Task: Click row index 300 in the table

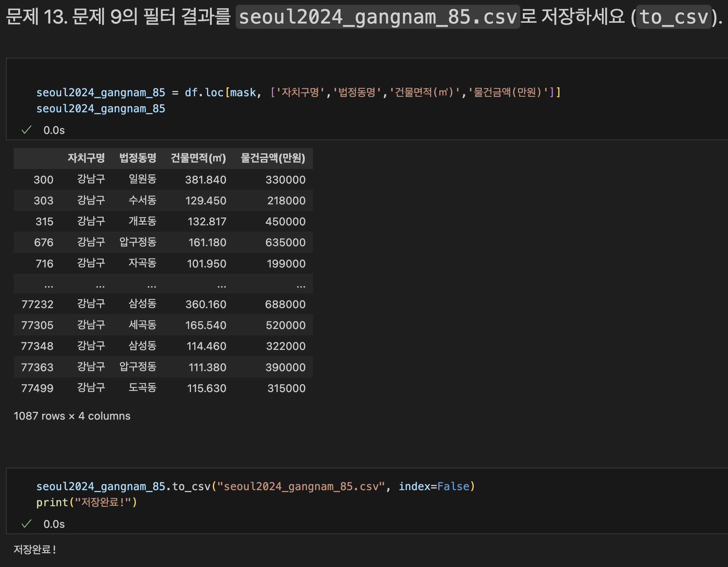Action: [43, 180]
